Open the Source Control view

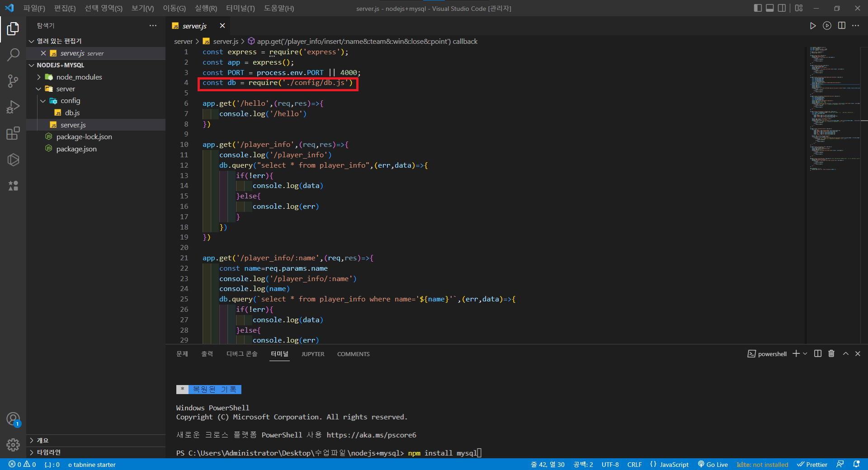coord(13,81)
